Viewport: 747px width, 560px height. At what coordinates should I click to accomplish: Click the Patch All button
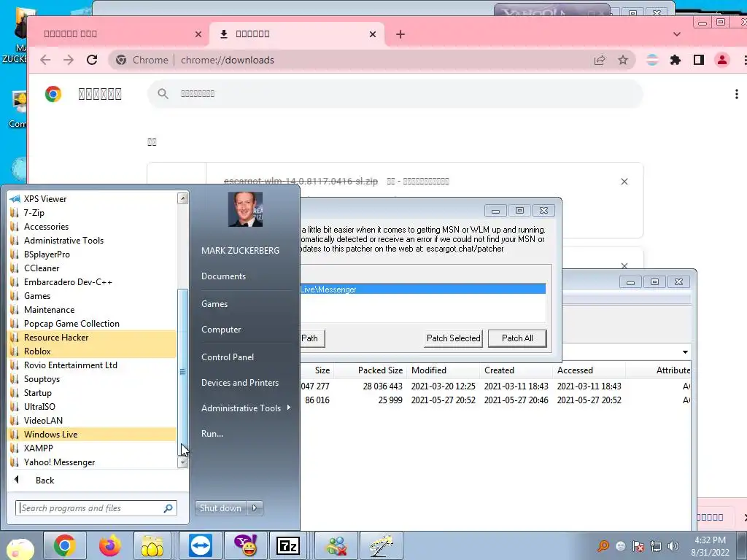(x=517, y=338)
